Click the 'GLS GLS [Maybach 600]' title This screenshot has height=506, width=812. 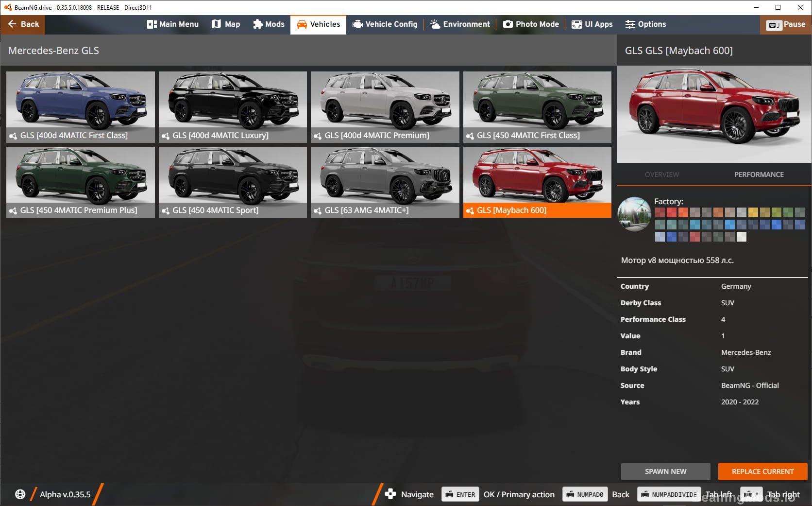coord(678,51)
